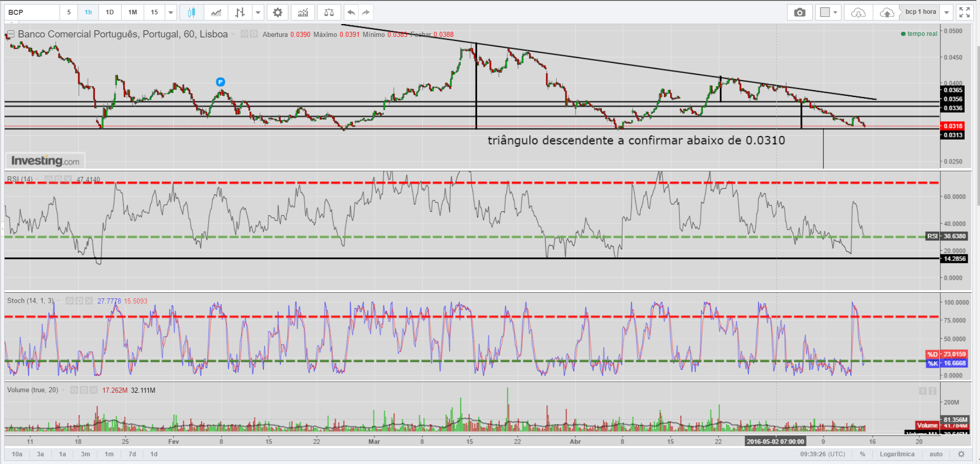Open the chart layout square dropdown
The width and height of the screenshot is (980, 464).
pos(828,12)
